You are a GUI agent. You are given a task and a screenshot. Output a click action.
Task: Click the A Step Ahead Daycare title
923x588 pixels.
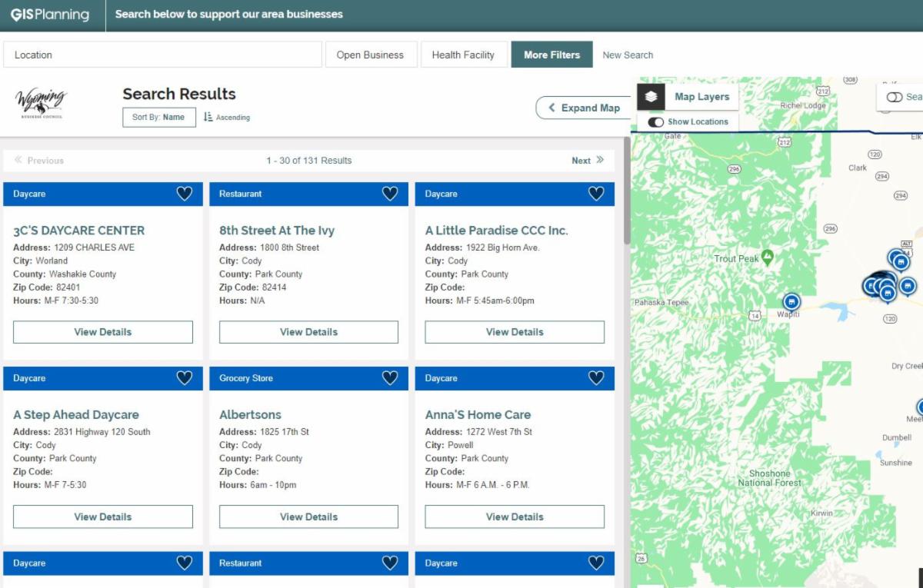76,415
